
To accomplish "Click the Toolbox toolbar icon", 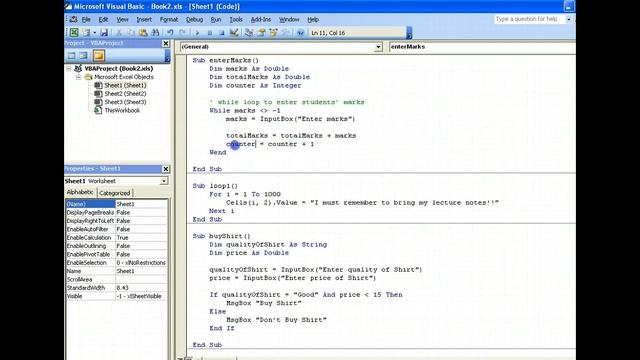I will tap(286, 33).
